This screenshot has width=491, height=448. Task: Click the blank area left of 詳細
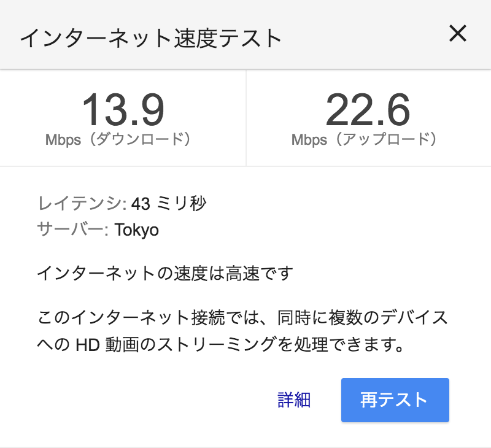pos(150,400)
